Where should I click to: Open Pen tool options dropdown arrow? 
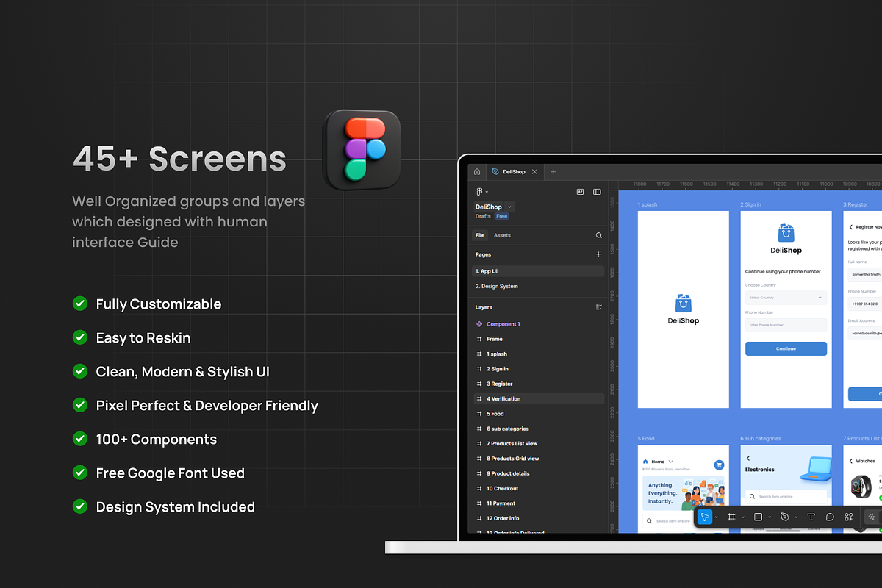point(796,517)
